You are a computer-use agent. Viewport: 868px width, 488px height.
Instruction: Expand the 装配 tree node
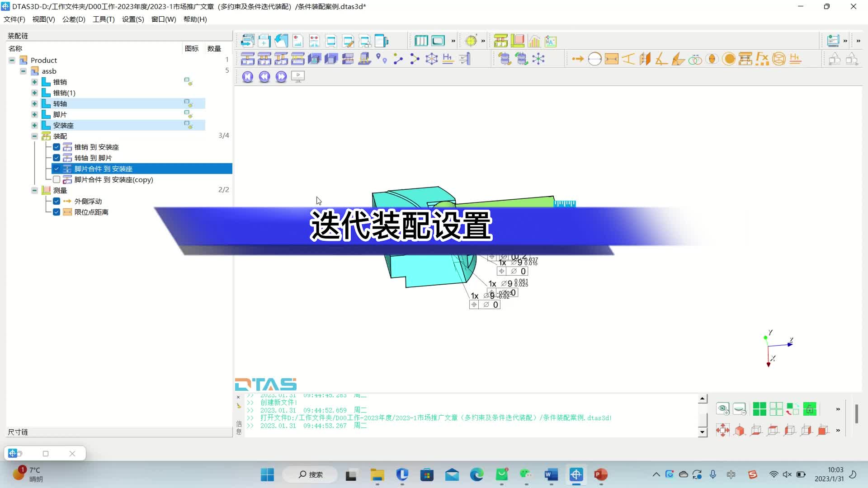pos(34,135)
